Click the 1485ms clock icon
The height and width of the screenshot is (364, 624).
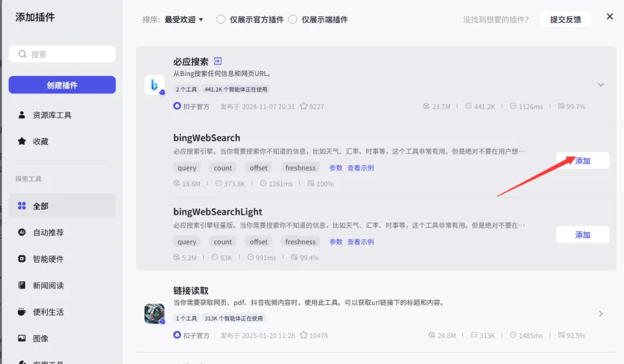pyautogui.click(x=513, y=335)
